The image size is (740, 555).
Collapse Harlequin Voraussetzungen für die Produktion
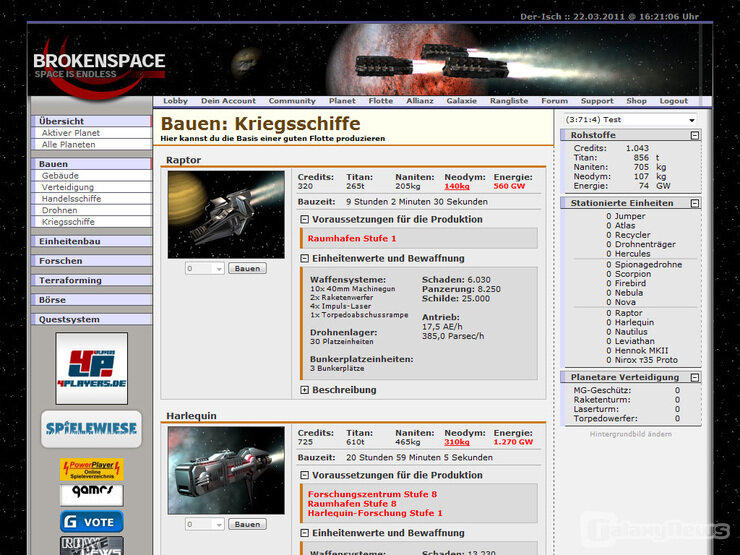pyautogui.click(x=305, y=475)
